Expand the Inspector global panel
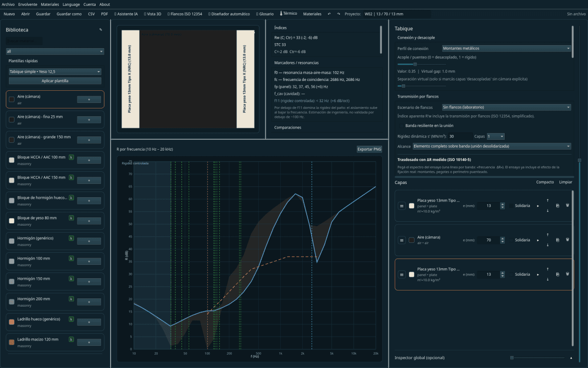 (570, 358)
